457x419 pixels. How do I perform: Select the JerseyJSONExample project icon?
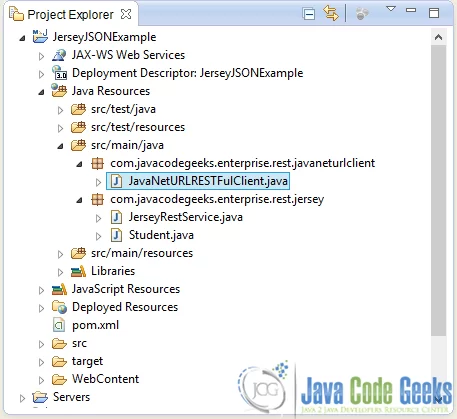[40, 36]
